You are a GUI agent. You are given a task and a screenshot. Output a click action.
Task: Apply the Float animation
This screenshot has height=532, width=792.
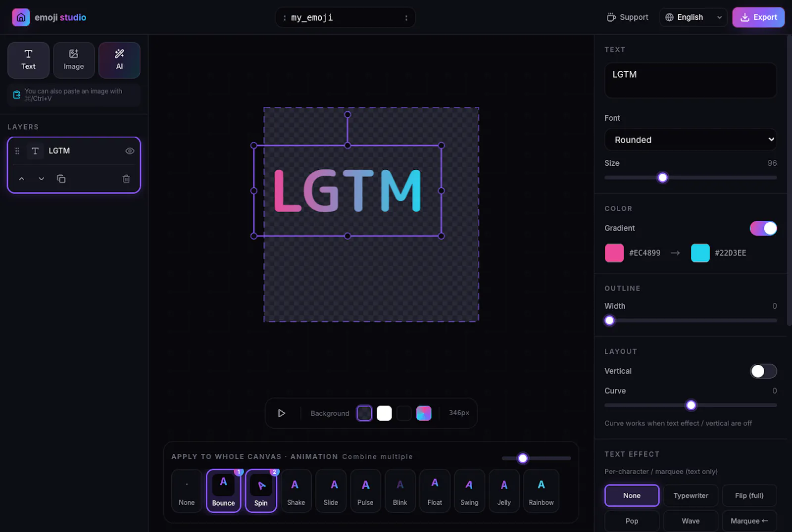pyautogui.click(x=435, y=491)
